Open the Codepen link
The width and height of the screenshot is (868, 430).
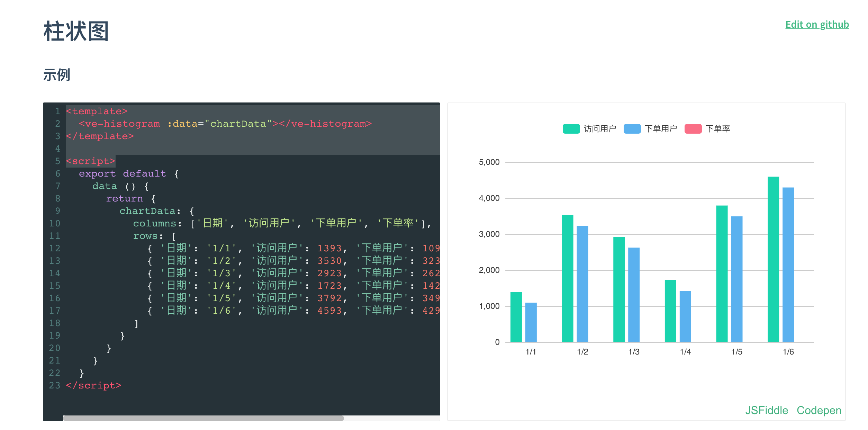819,410
